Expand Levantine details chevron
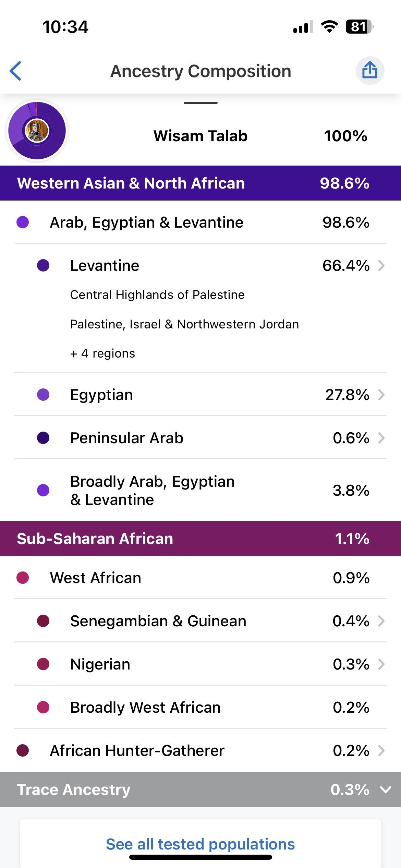401x868 pixels. pyautogui.click(x=381, y=266)
